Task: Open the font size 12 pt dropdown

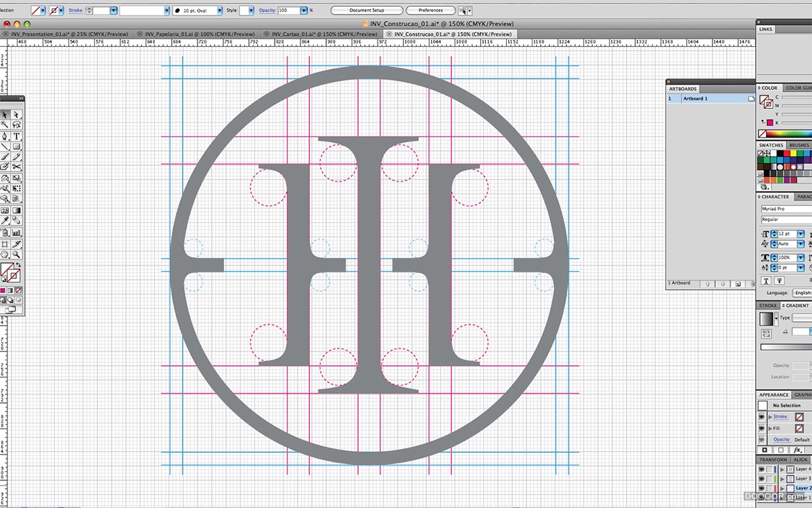Action: click(800, 234)
